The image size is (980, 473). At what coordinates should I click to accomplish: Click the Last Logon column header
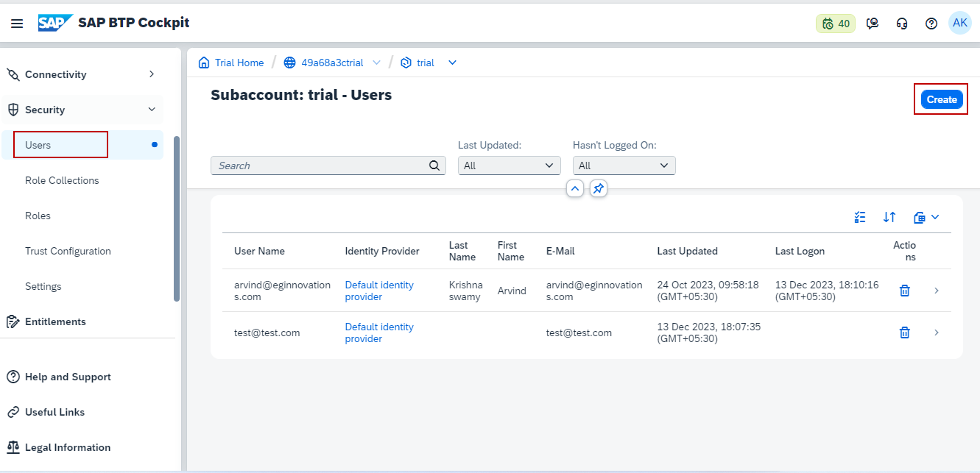point(800,251)
